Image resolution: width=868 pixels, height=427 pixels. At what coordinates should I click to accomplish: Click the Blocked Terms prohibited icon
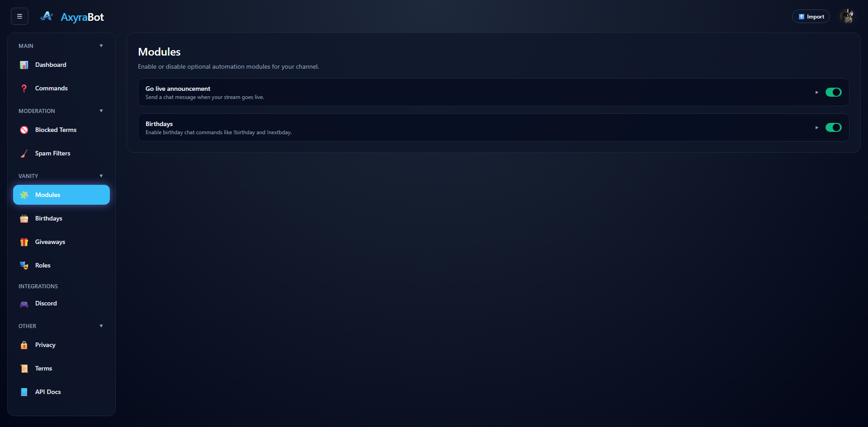point(24,130)
